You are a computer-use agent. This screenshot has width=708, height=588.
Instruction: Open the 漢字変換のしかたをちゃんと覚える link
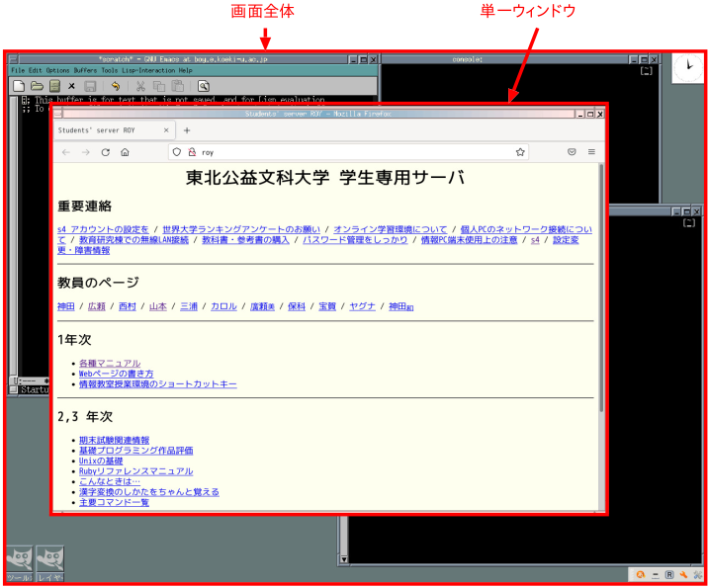(149, 492)
